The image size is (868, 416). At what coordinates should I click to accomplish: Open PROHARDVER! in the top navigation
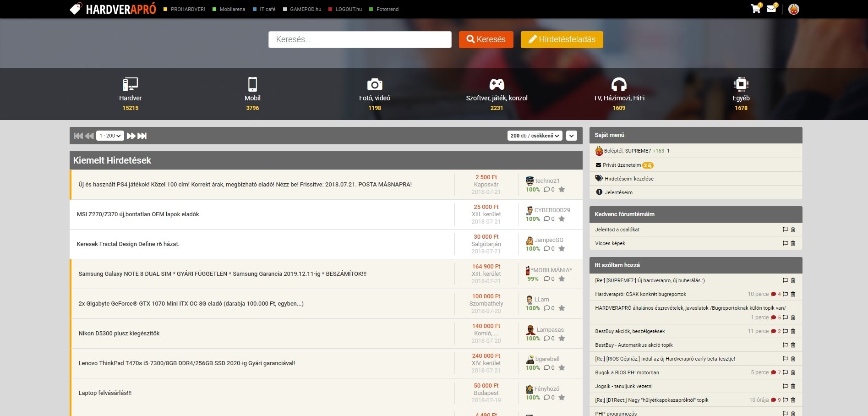[188, 9]
